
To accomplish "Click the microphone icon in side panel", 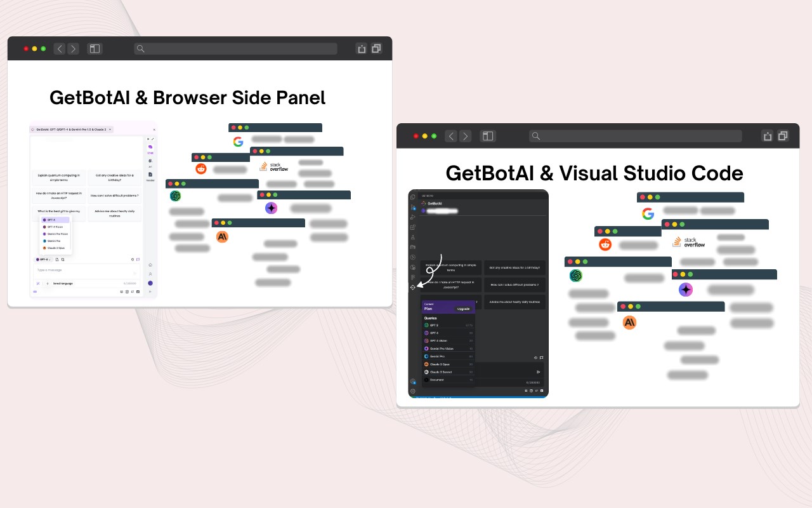I will point(48,283).
